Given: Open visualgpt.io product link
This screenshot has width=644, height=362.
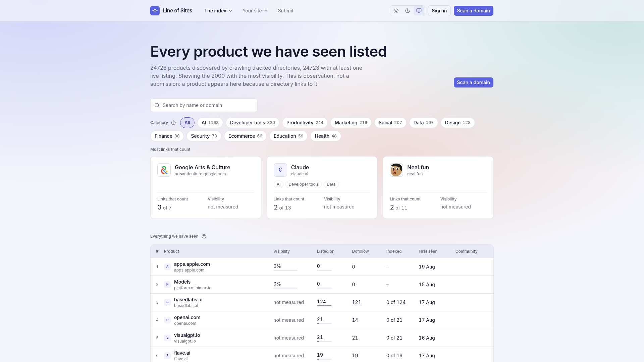Looking at the screenshot, I should [x=187, y=335].
